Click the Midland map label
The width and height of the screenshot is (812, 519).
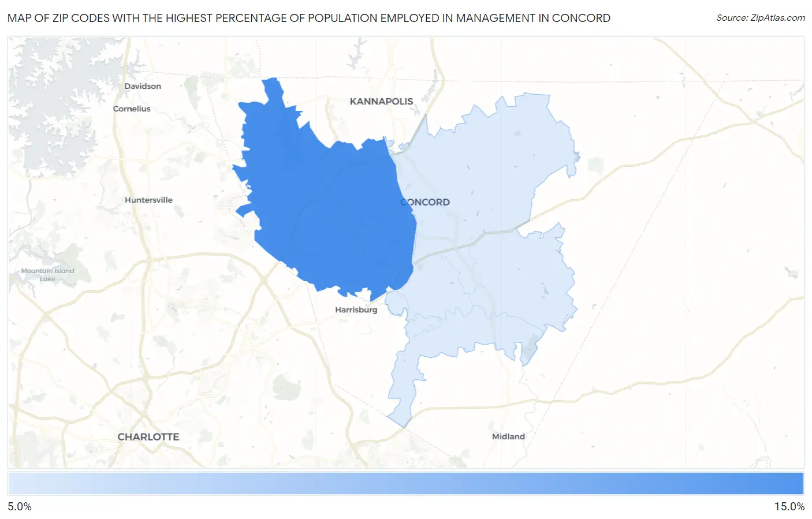pyautogui.click(x=508, y=436)
